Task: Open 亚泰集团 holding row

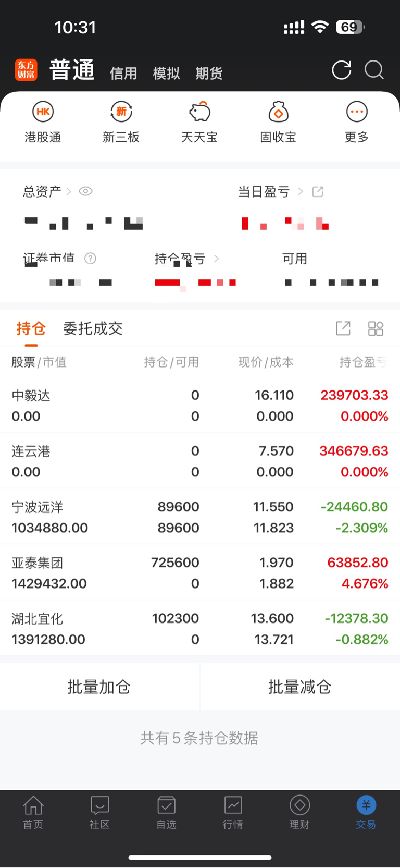Action: 200,572
